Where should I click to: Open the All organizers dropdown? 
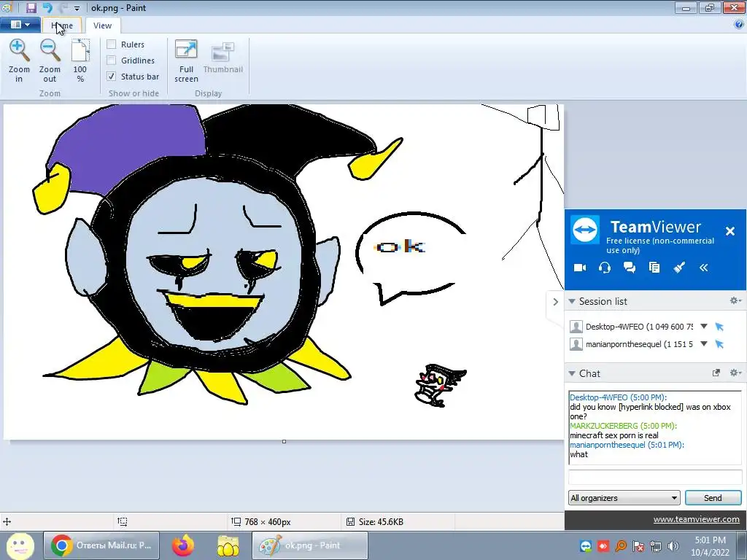pyautogui.click(x=624, y=498)
